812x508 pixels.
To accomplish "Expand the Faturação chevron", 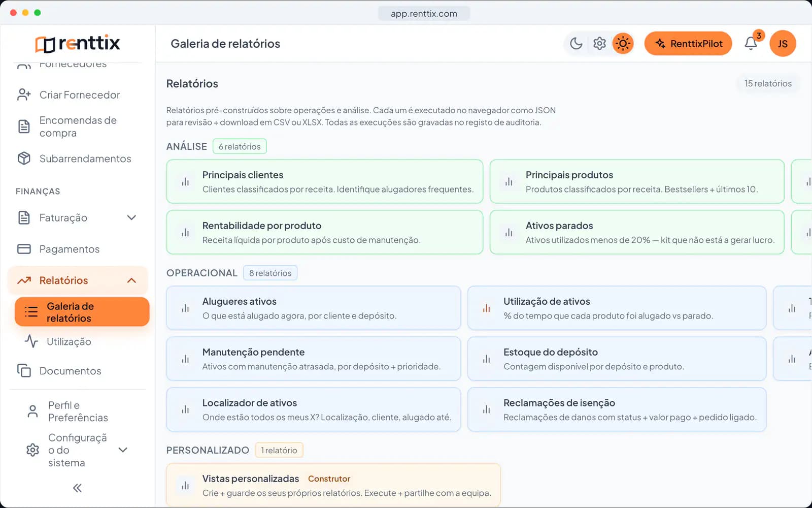I will click(131, 218).
